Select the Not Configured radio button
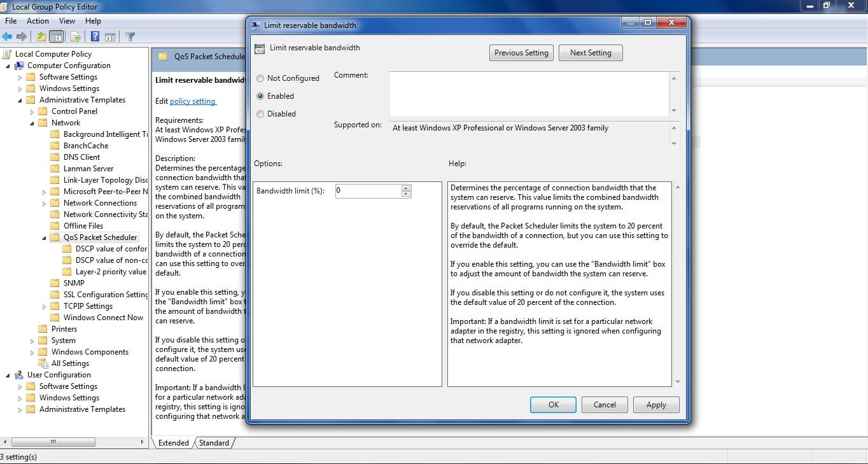The width and height of the screenshot is (868, 464). 260,78
